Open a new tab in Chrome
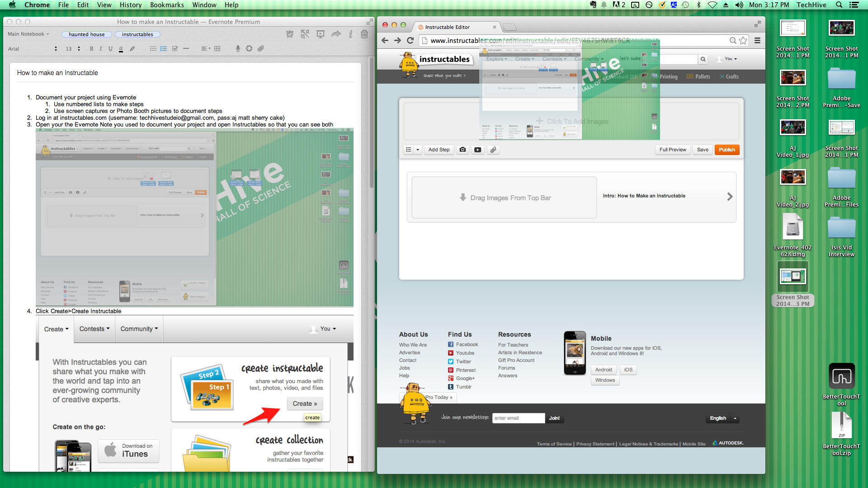This screenshot has width=868, height=488. pos(509,27)
